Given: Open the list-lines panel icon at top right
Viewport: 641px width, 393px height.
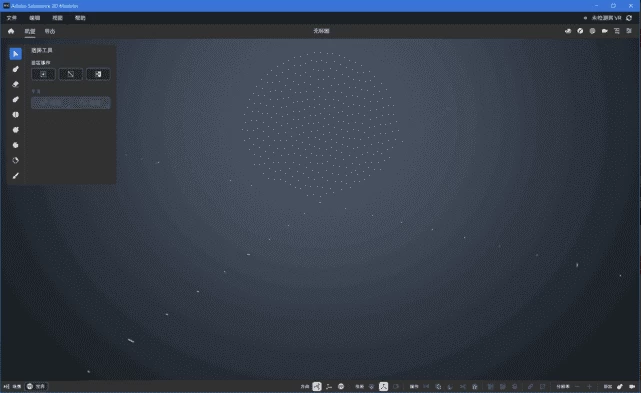Looking at the screenshot, I should [x=617, y=31].
